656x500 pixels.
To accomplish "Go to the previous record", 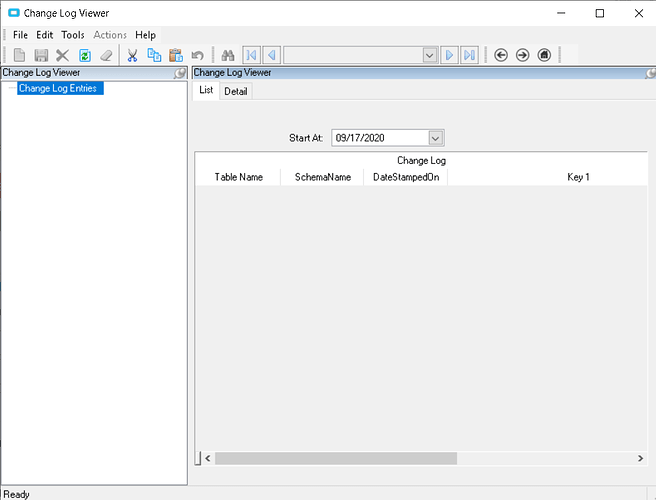I will point(272,55).
